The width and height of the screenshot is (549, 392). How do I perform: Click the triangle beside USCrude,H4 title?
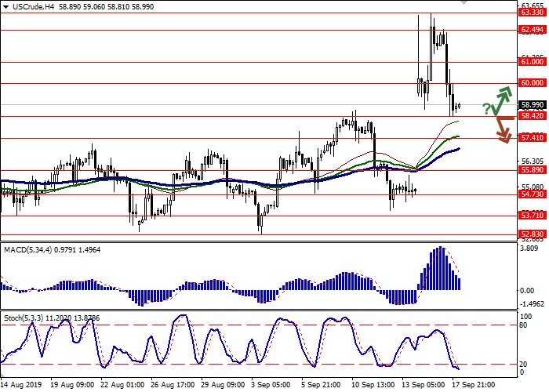click(x=5, y=5)
